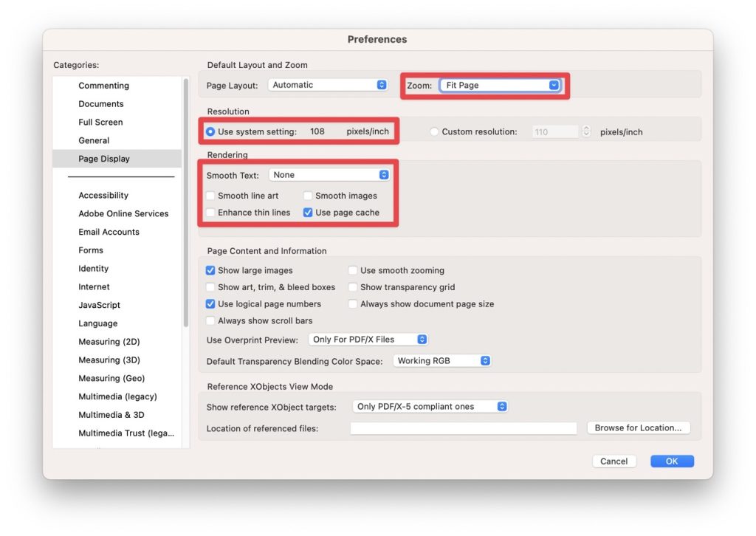The width and height of the screenshot is (756, 536).
Task: Disable Use page cache
Action: (x=308, y=213)
